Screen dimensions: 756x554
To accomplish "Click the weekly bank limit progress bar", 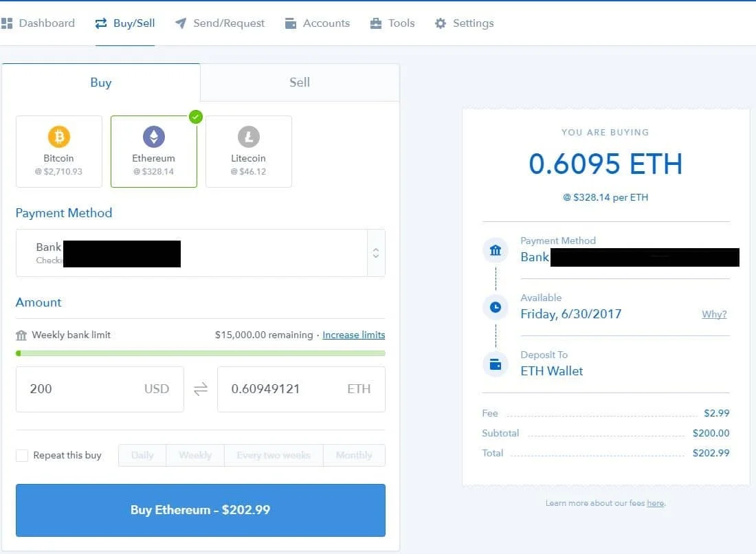I will coord(201,353).
